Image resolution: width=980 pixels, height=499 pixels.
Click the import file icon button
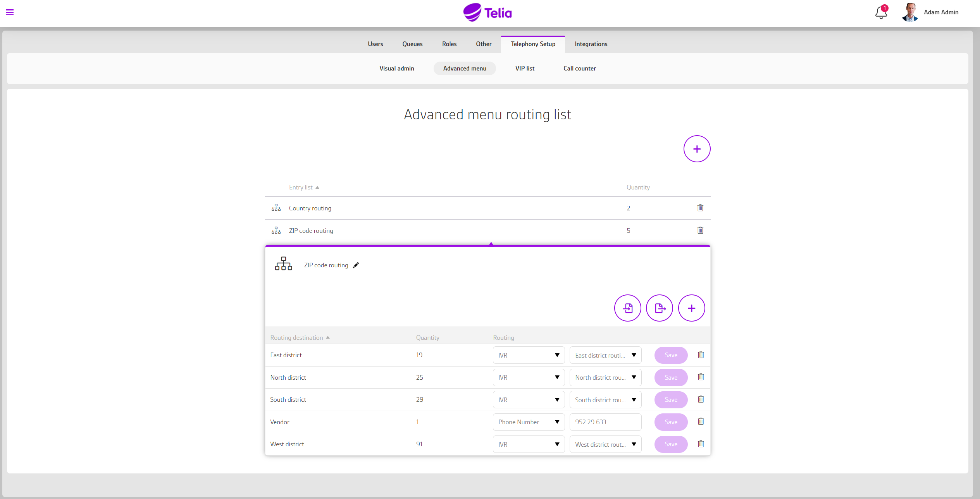[627, 308]
